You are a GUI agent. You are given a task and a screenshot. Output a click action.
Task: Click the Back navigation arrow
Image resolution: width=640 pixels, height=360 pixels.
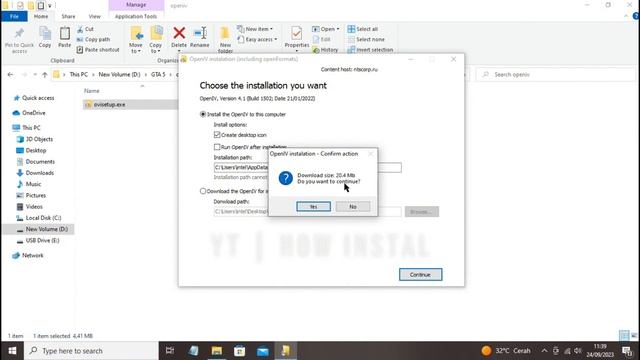10,75
